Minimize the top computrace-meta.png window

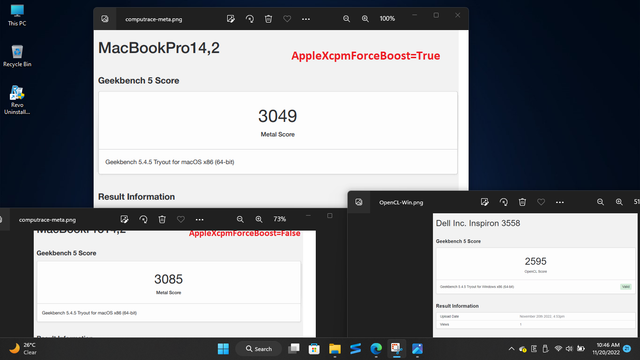(x=414, y=16)
